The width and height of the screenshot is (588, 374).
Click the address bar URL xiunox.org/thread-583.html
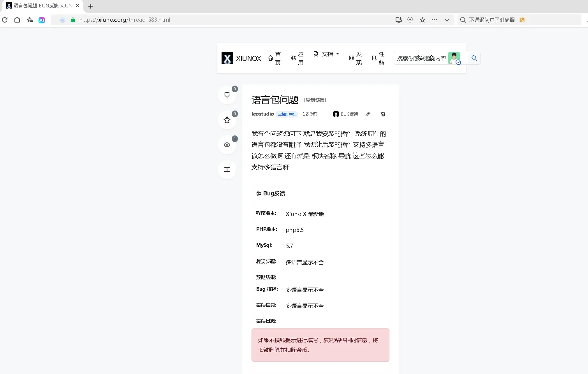coord(125,20)
